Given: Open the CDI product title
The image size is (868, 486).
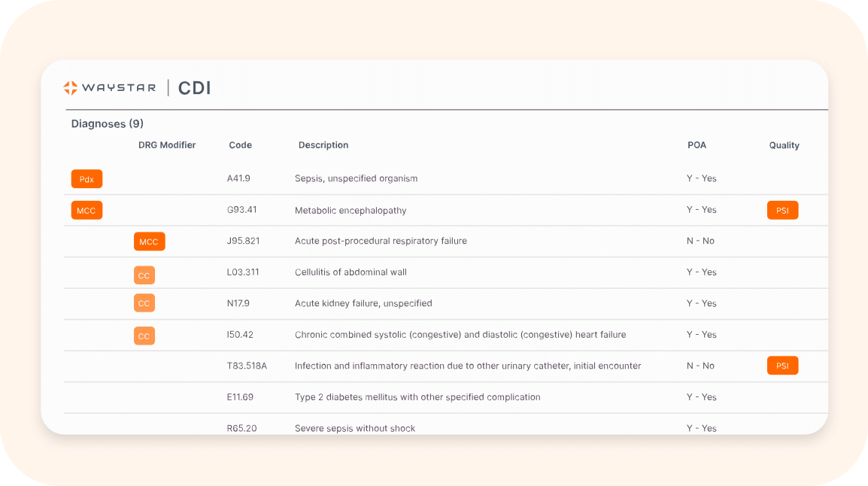Looking at the screenshot, I should point(194,88).
